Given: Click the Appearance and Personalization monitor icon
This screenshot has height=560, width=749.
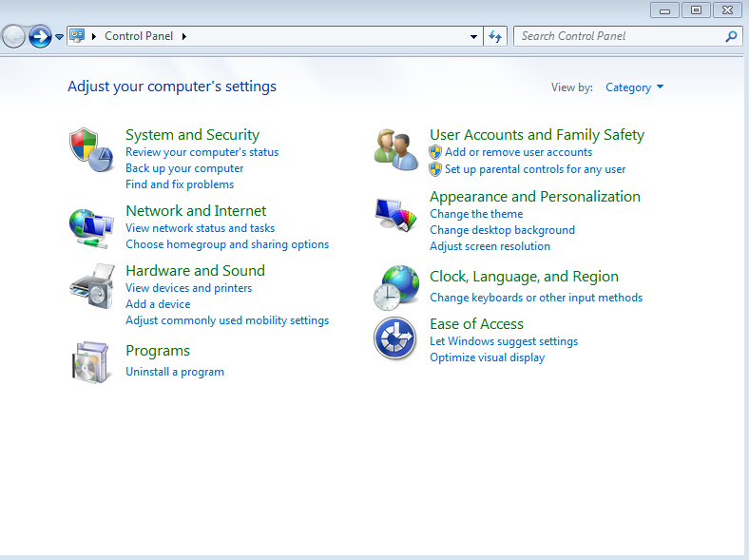Looking at the screenshot, I should [x=396, y=215].
